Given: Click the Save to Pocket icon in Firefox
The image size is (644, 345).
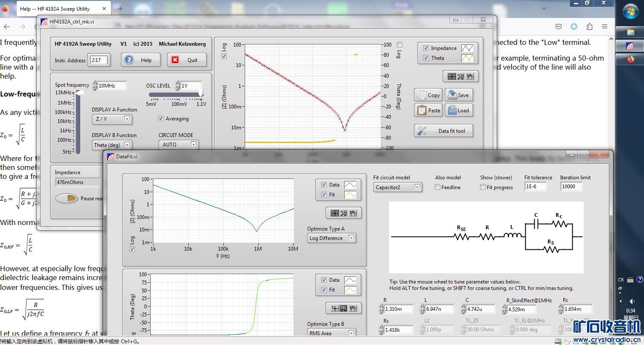Looking at the screenshot, I should click(559, 26).
